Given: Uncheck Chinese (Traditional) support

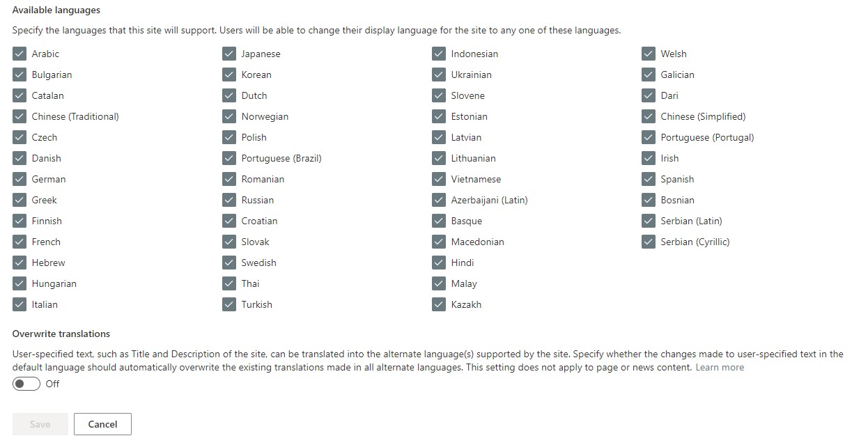Looking at the screenshot, I should tap(19, 116).
